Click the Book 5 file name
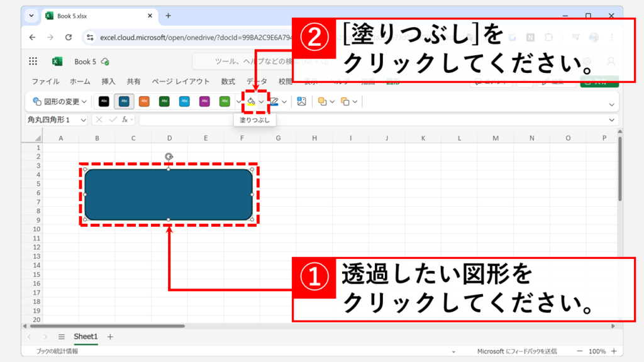Screen dimensions: 644x362 [x=85, y=62]
